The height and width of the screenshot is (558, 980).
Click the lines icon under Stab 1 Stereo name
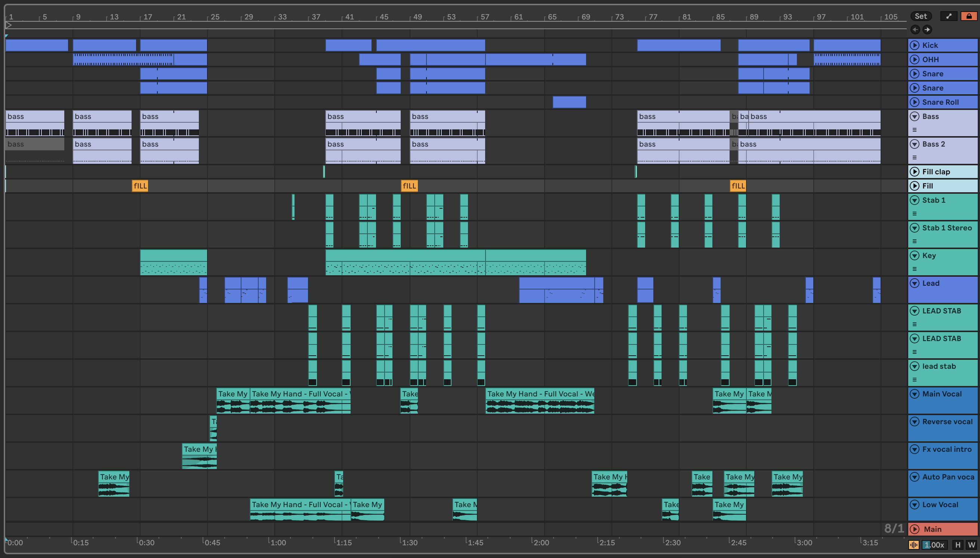915,241
